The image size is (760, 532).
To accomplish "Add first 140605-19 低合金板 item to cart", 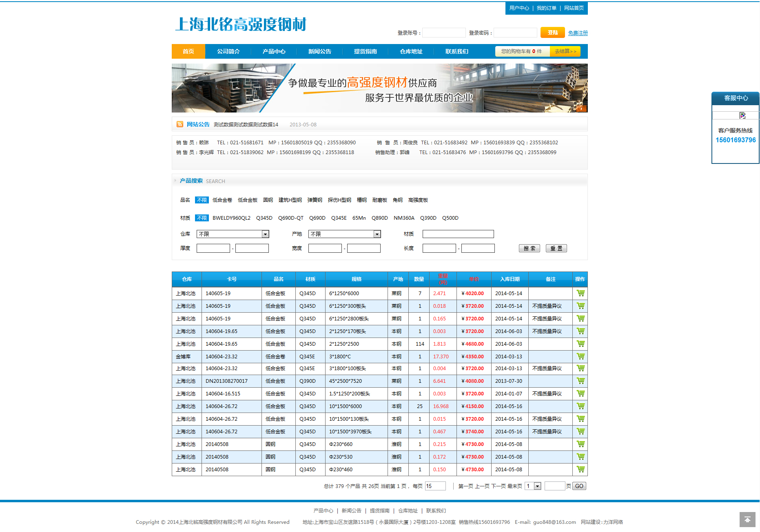I will pos(580,293).
